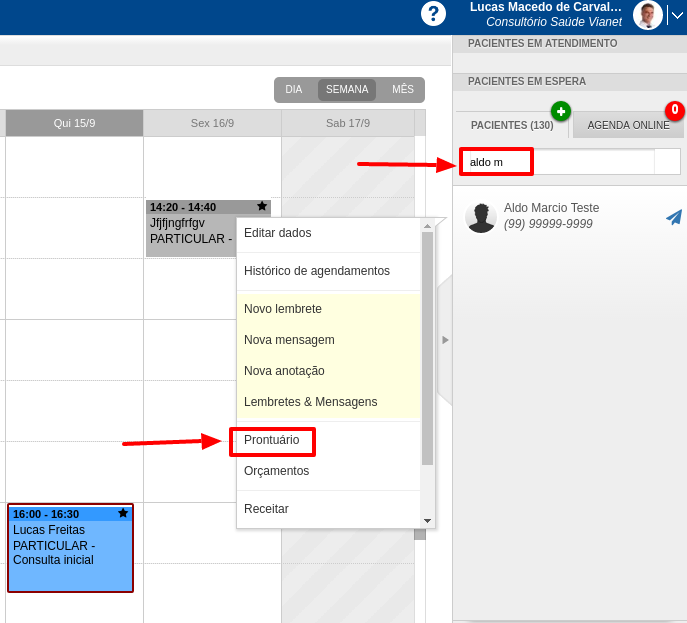
Task: Click the calendar scrollbar thumb at grid's edge
Action: (420, 535)
